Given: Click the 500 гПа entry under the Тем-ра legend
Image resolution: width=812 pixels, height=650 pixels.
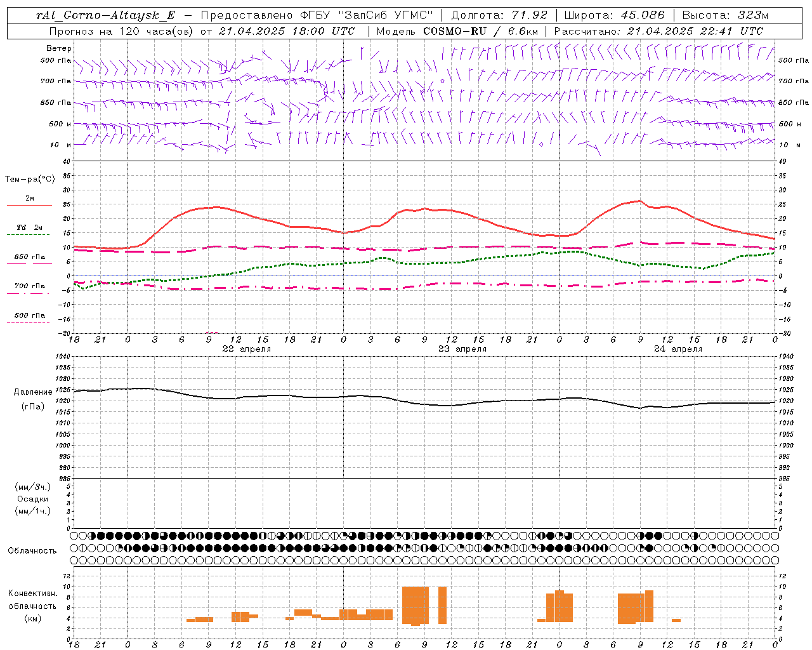Looking at the screenshot, I should [x=30, y=315].
